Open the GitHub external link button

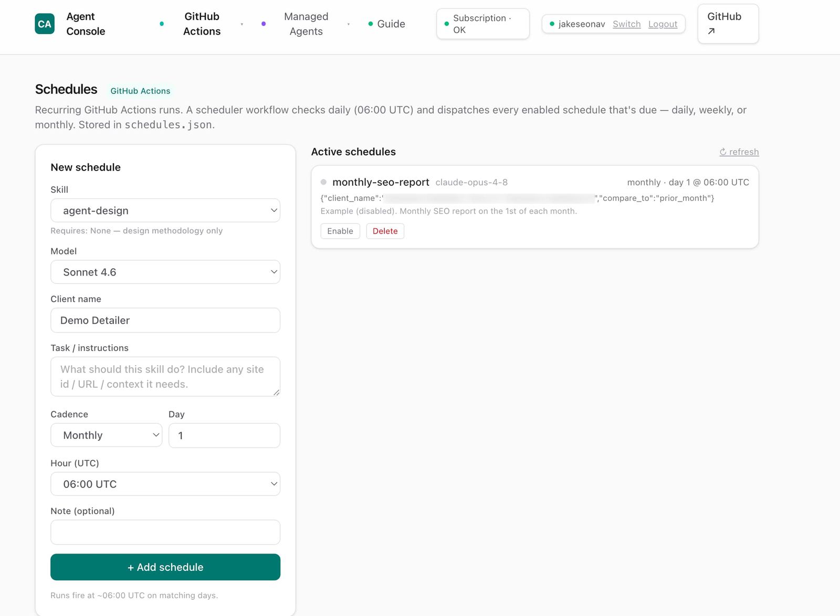(x=728, y=24)
